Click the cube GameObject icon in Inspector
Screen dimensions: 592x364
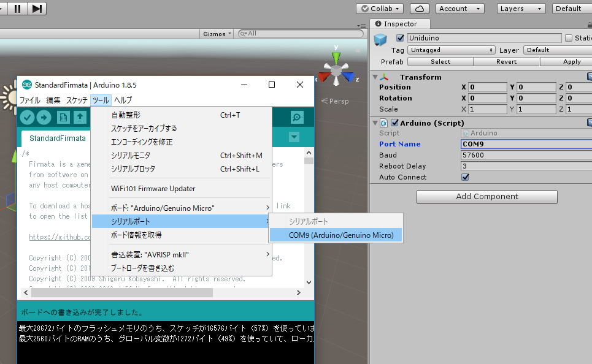pyautogui.click(x=380, y=39)
